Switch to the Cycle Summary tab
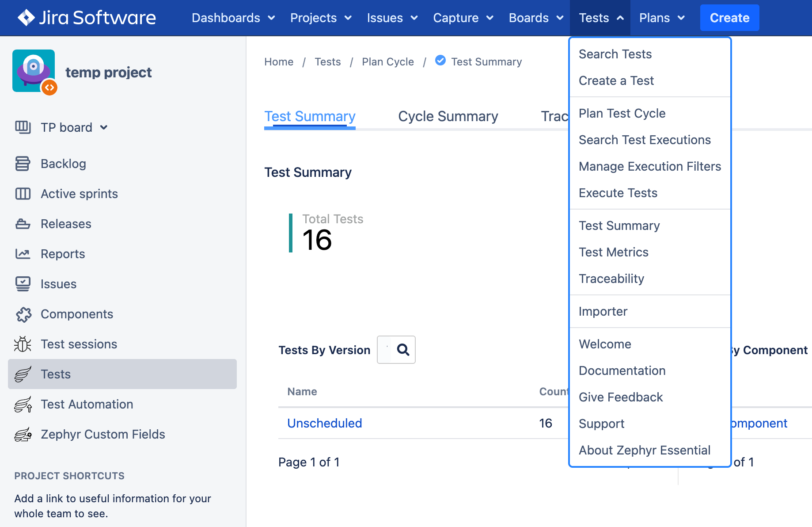The image size is (812, 527). coord(448,116)
